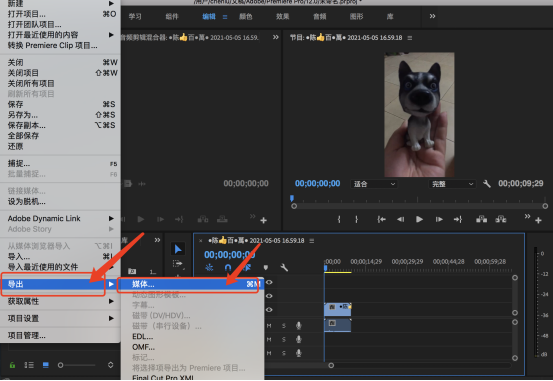Screen dimensions: 553x381
Task: Open program monitor settings wrench
Action: (487, 184)
